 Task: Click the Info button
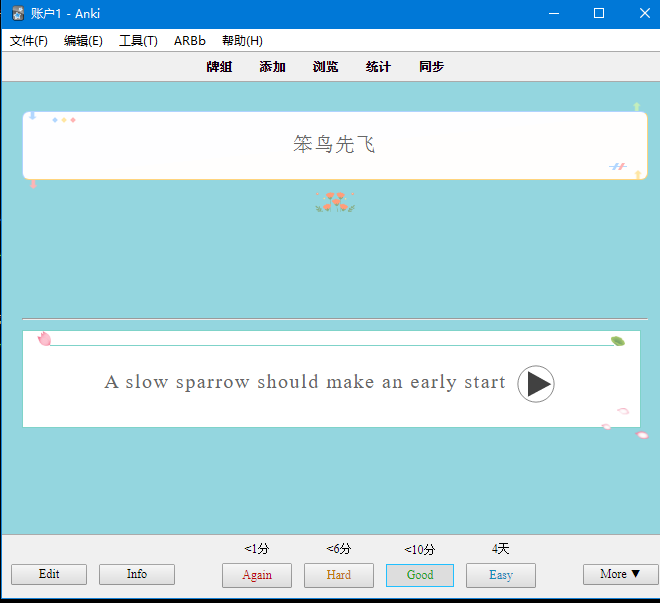point(137,574)
